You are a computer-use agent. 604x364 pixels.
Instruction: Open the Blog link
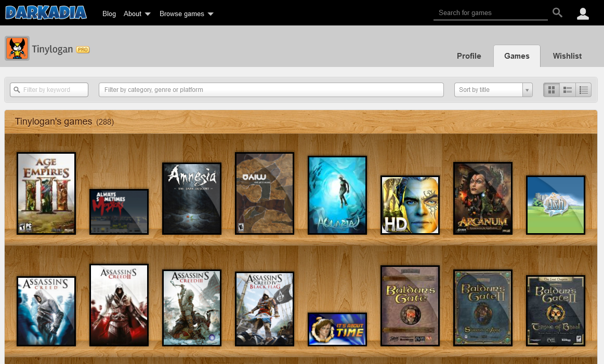coord(109,14)
